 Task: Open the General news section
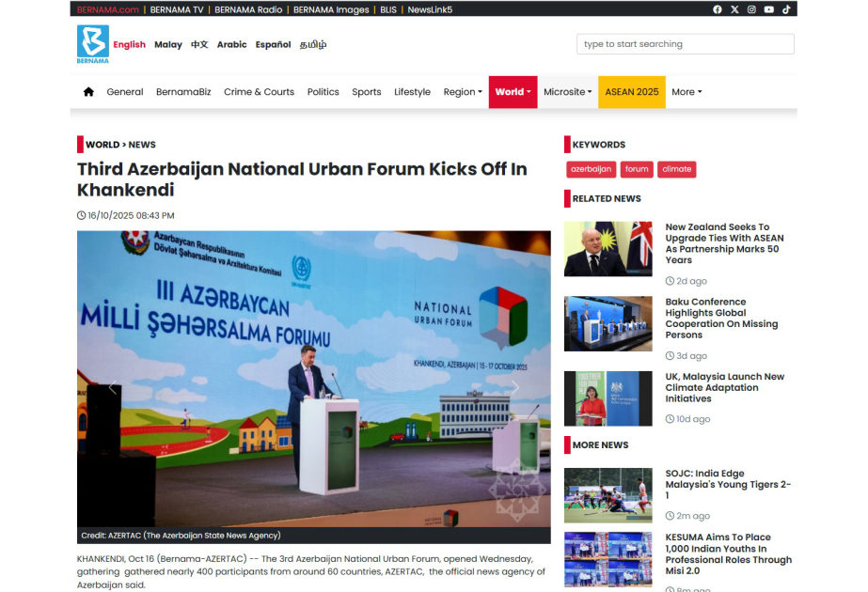click(124, 92)
